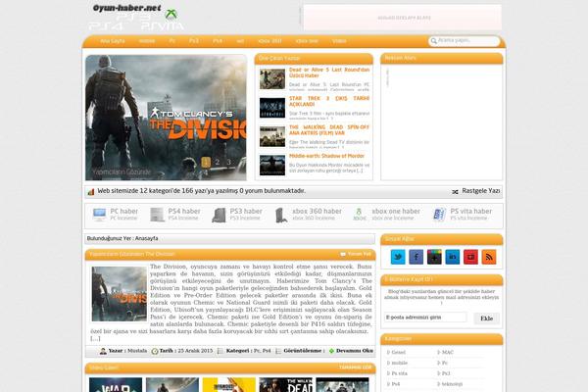The width and height of the screenshot is (588, 392).
Task: Open the xbox one menu item
Action: (307, 41)
